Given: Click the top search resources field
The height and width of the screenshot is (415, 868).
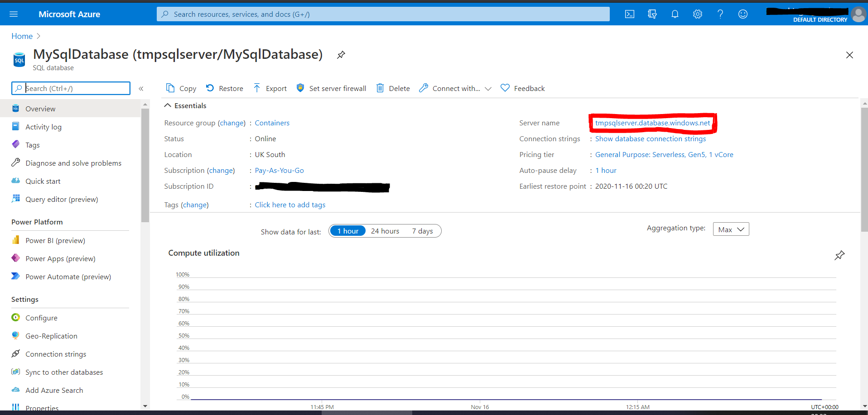Looking at the screenshot, I should [x=383, y=14].
